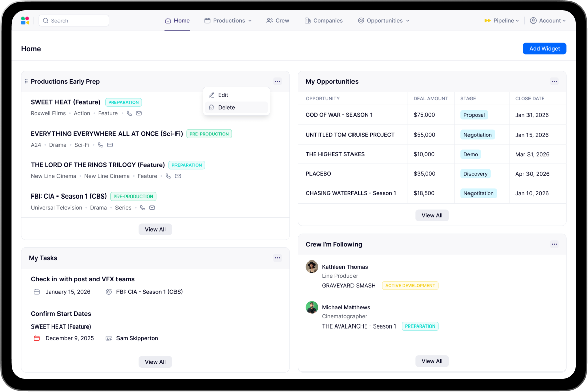
Task: Expand the Productions dropdown in navigation
Action: coord(228,21)
